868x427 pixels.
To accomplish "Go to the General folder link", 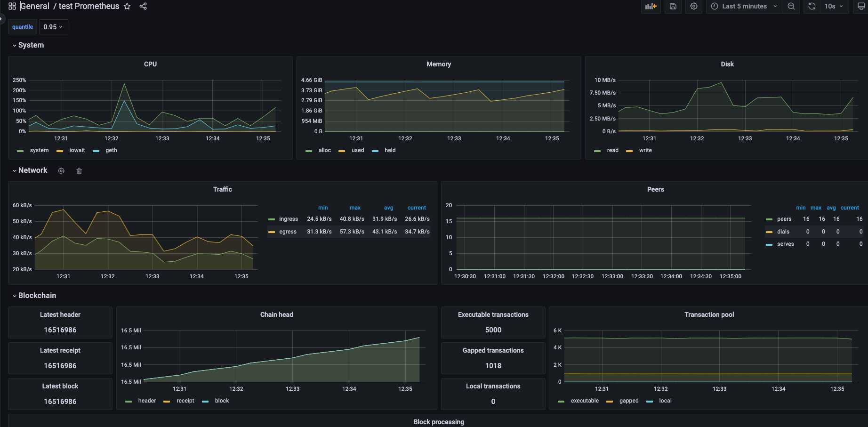I will pyautogui.click(x=35, y=6).
